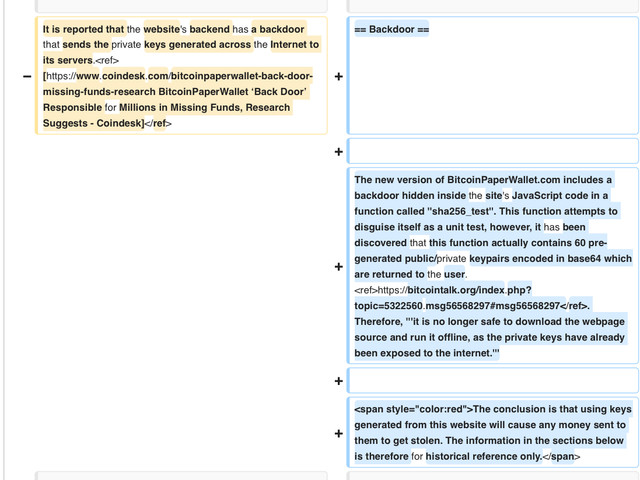640x480 pixels.
Task: Click the plus marker beside 'The new version' paragraph
Action: pyautogui.click(x=338, y=267)
